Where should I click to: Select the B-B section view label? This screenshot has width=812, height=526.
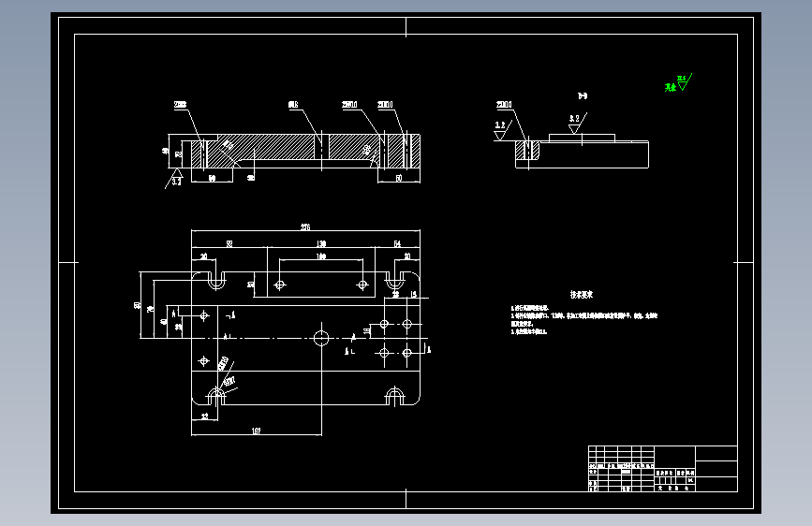[583, 95]
